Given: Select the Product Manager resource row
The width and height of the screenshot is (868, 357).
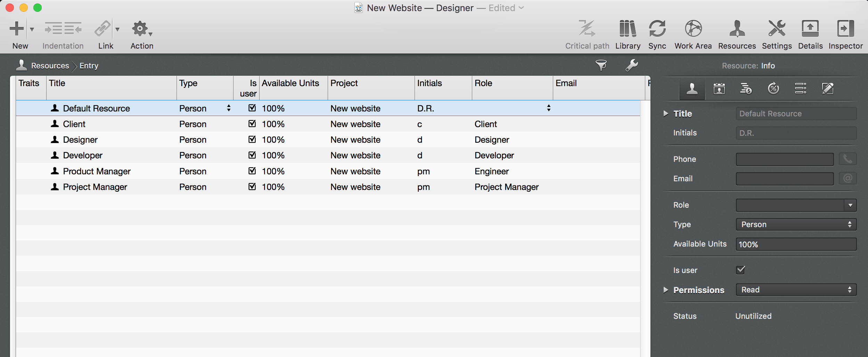Looking at the screenshot, I should pyautogui.click(x=97, y=171).
